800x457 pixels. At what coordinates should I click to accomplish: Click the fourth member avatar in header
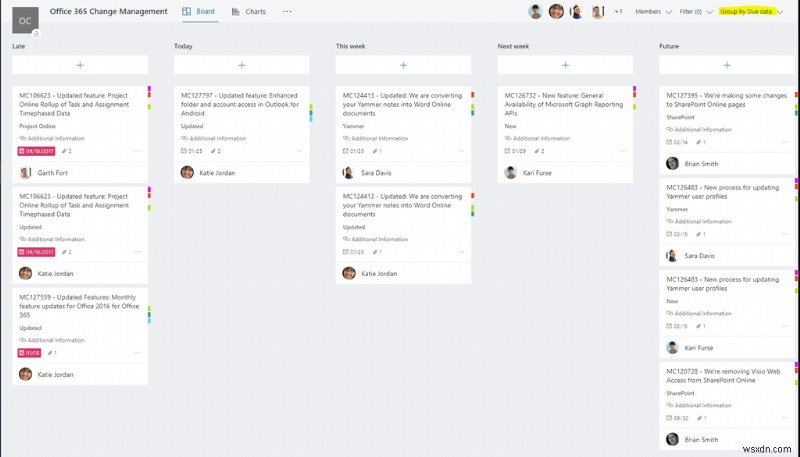coord(597,11)
